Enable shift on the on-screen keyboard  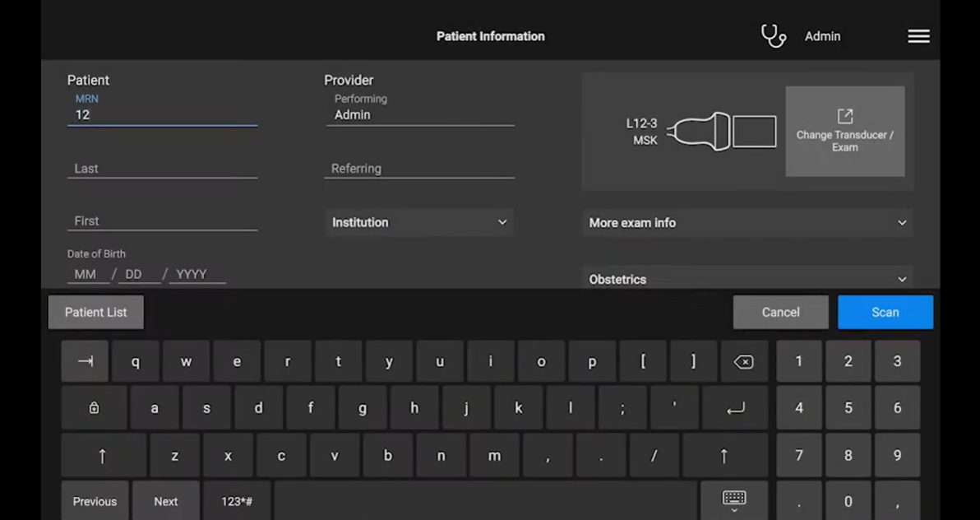pos(102,455)
